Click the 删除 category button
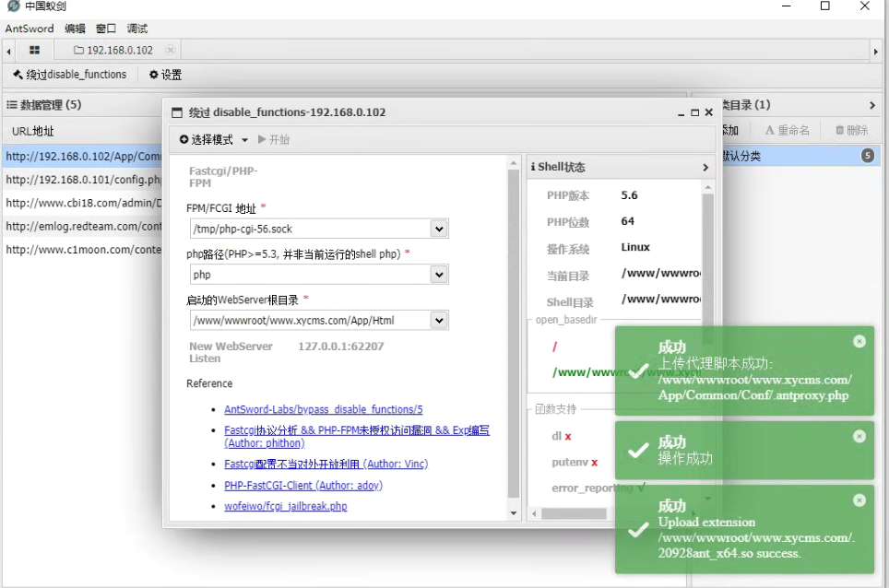 click(x=851, y=130)
